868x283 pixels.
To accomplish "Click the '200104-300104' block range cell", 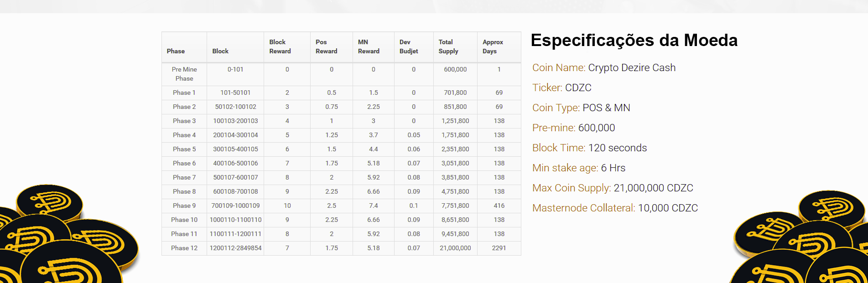I will tap(235, 135).
